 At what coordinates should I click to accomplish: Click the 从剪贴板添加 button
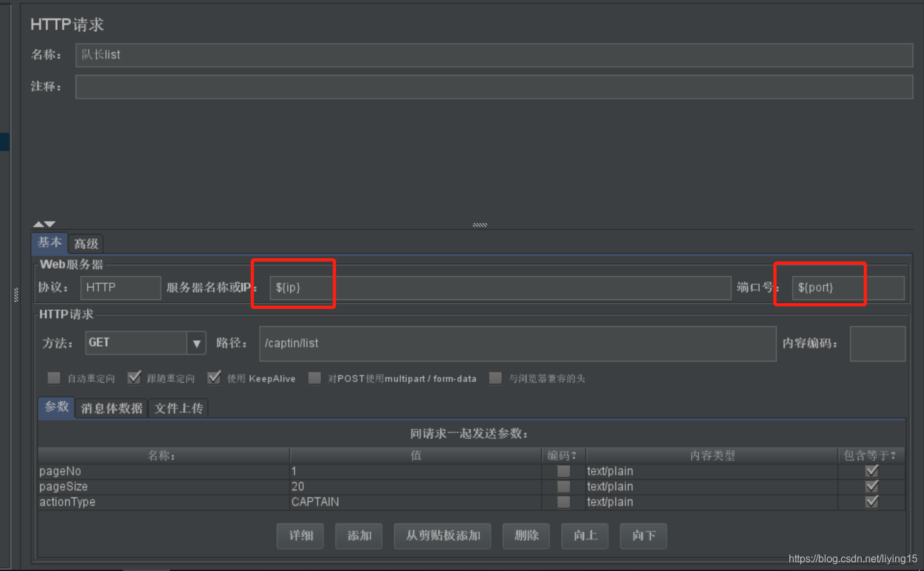(x=442, y=536)
